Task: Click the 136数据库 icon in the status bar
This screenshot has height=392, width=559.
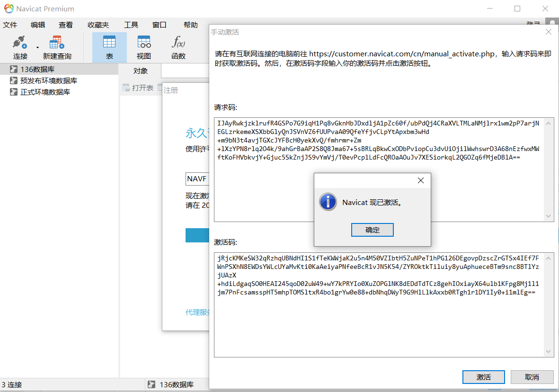Action: (151, 384)
